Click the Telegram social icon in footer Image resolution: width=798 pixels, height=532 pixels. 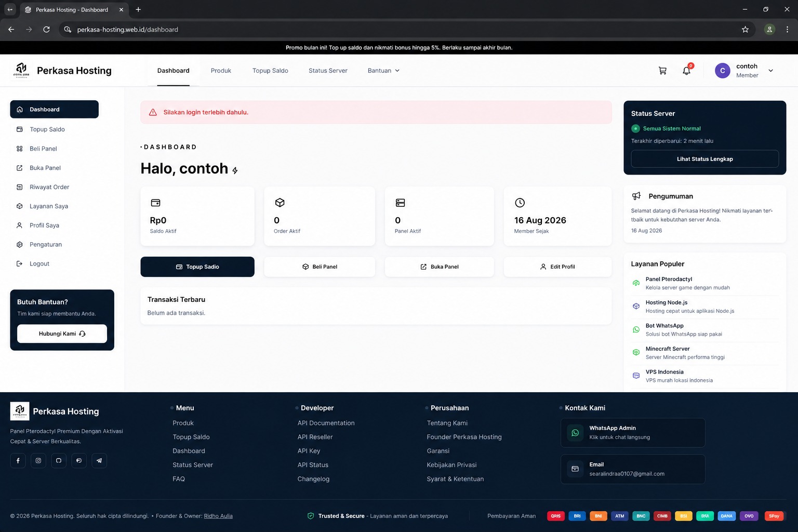pos(99,460)
